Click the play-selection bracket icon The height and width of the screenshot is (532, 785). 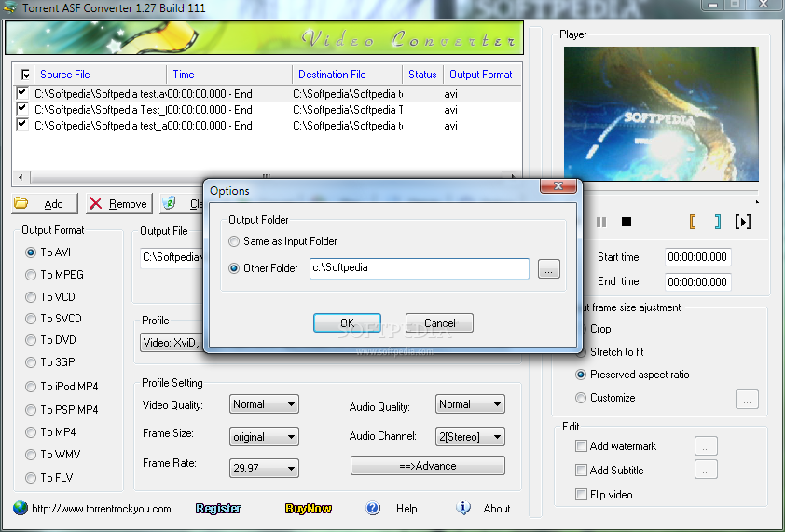(743, 221)
